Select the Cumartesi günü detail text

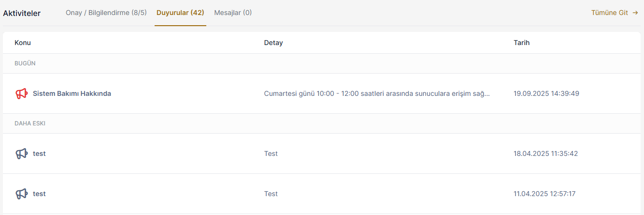click(x=377, y=93)
